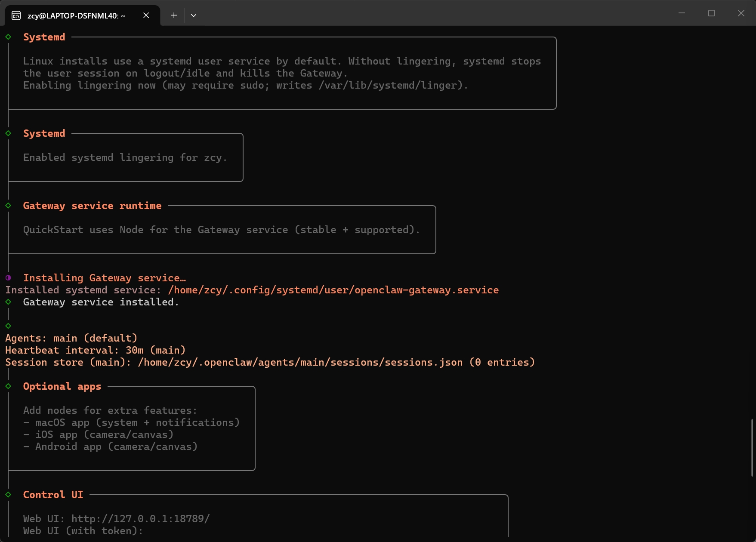Image resolution: width=756 pixels, height=542 pixels.
Task: Click the "QuickStart uses Node" description line
Action: [x=222, y=230]
